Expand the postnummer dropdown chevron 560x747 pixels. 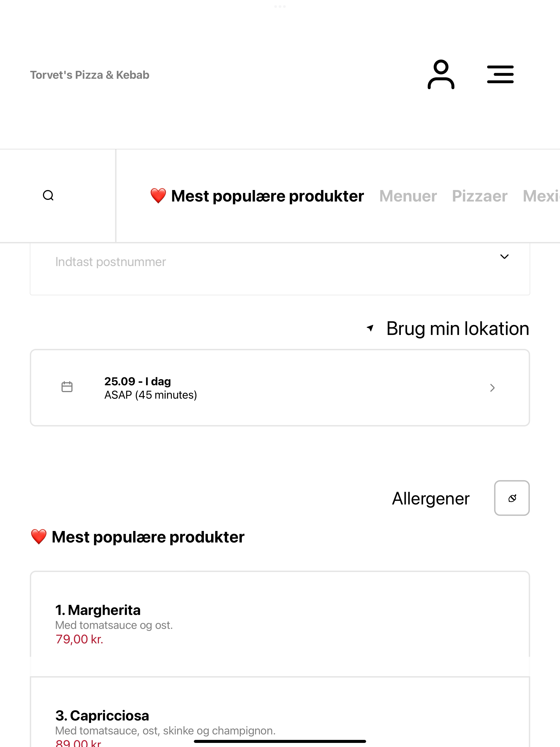click(x=504, y=257)
